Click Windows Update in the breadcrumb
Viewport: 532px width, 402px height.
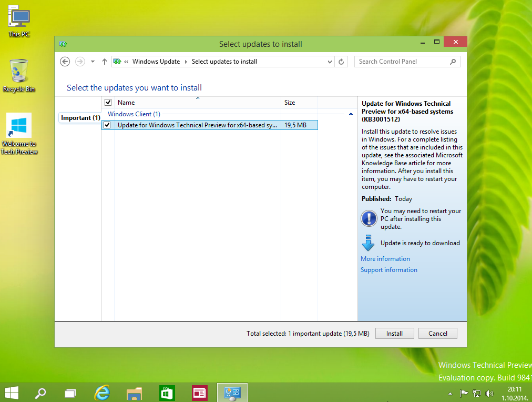coord(156,62)
